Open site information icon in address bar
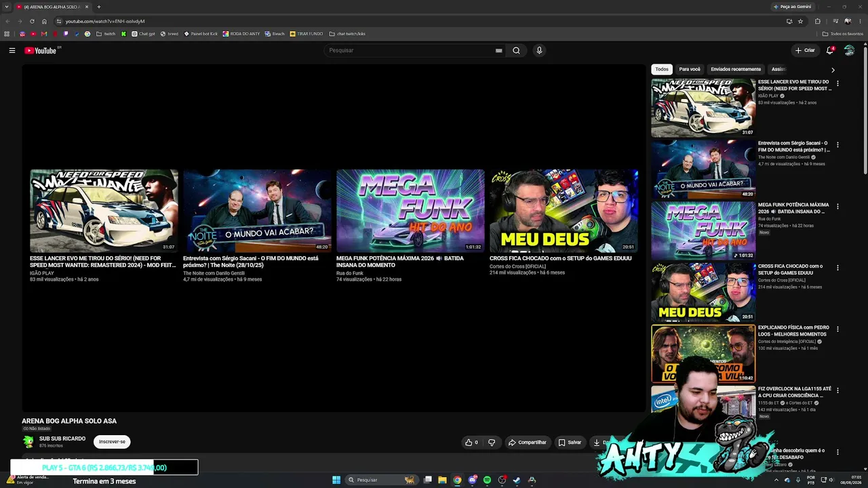Screen dimensions: 868x488 (59, 21)
